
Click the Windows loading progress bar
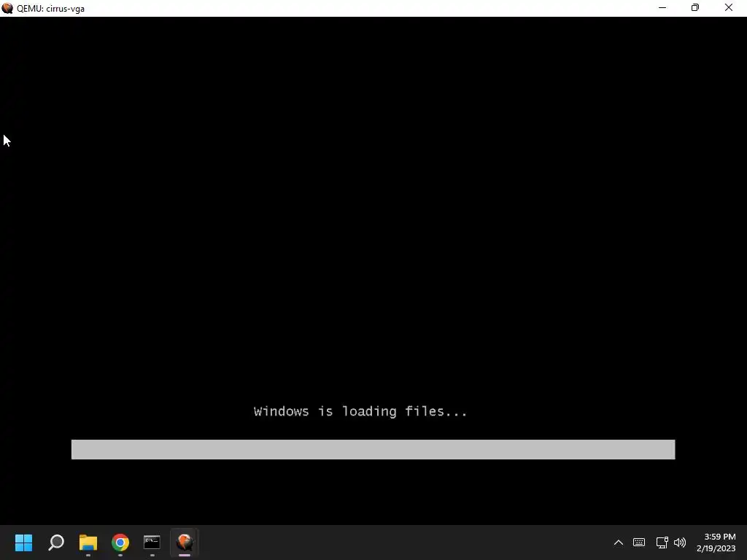tap(373, 449)
